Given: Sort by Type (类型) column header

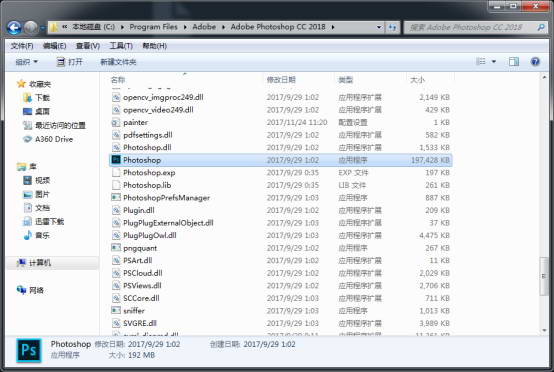Looking at the screenshot, I should click(x=345, y=80).
